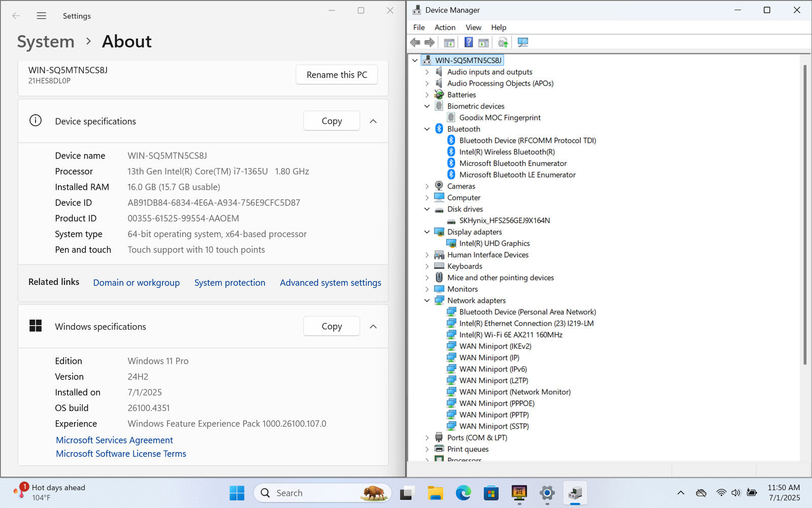Collapse the Bluetooth category
Screen dimensions: 812x508
pos(427,129)
